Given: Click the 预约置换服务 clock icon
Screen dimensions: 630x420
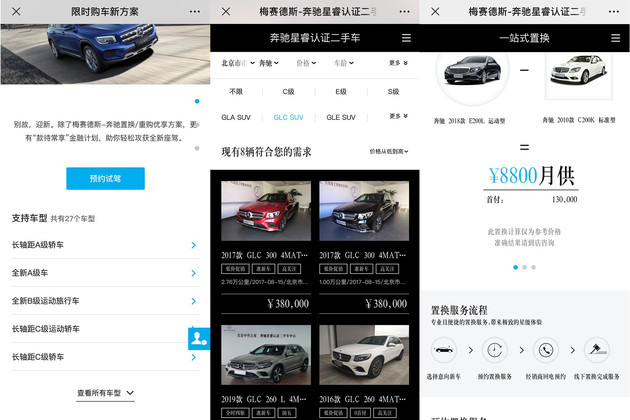Looking at the screenshot, I should pyautogui.click(x=495, y=350).
